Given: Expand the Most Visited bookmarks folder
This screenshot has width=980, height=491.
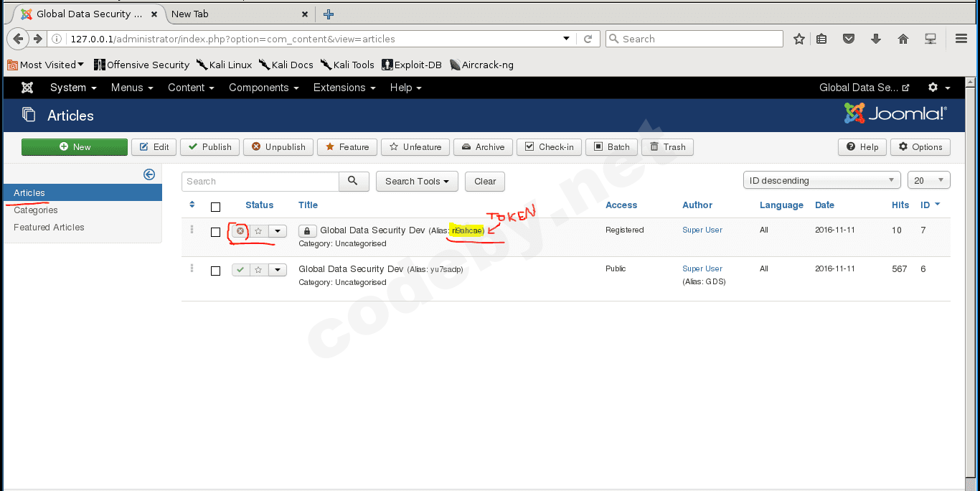Looking at the screenshot, I should click(45, 65).
